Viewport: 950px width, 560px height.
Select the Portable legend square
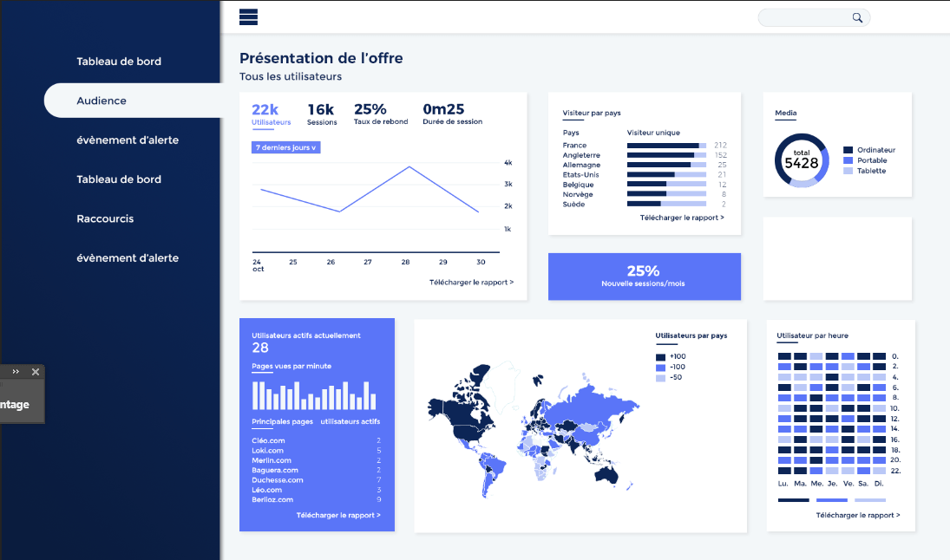coord(848,160)
